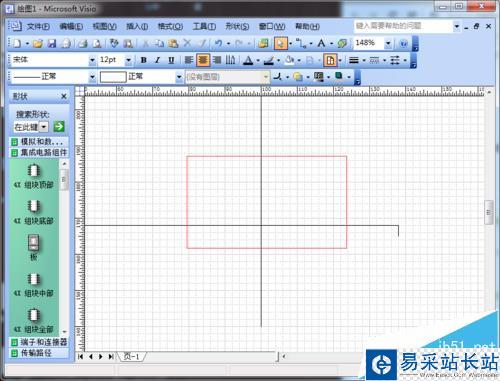500x381 pixels.
Task: Toggle right text alignment
Action: click(217, 60)
